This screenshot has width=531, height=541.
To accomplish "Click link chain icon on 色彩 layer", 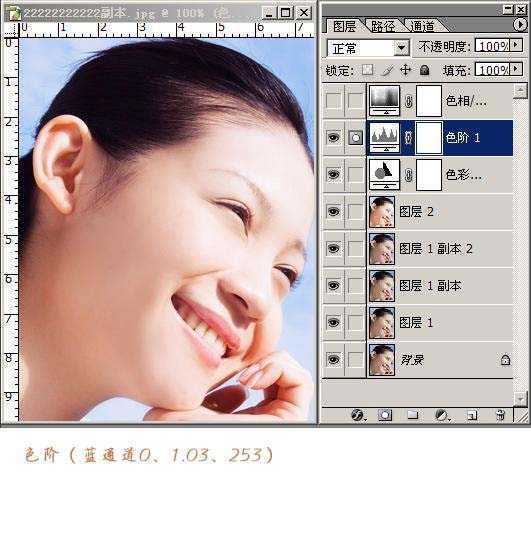I will pos(408,175).
